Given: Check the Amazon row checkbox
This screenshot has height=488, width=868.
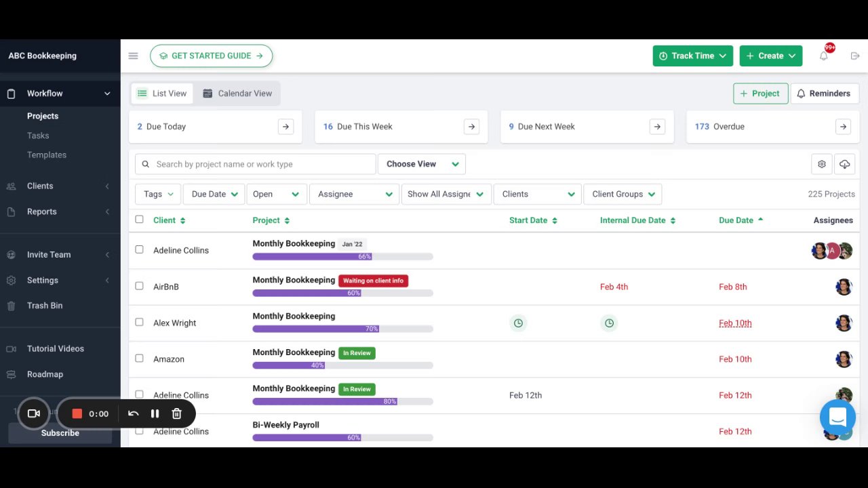Looking at the screenshot, I should [139, 358].
